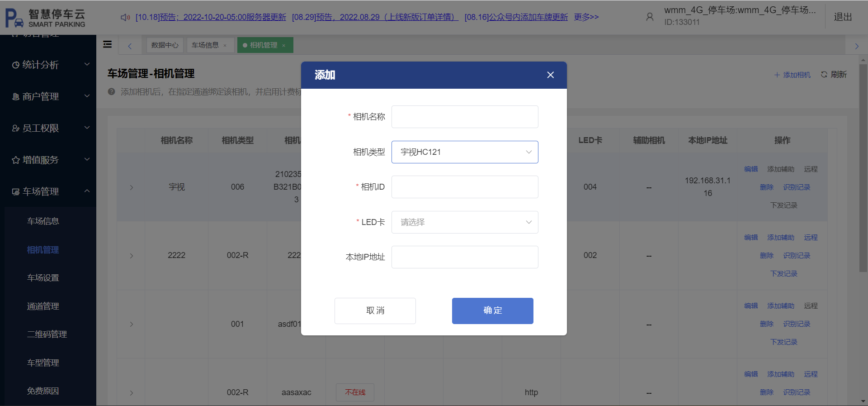This screenshot has height=406, width=868.
Task: Click the tab bar left arrow
Action: pos(130,46)
